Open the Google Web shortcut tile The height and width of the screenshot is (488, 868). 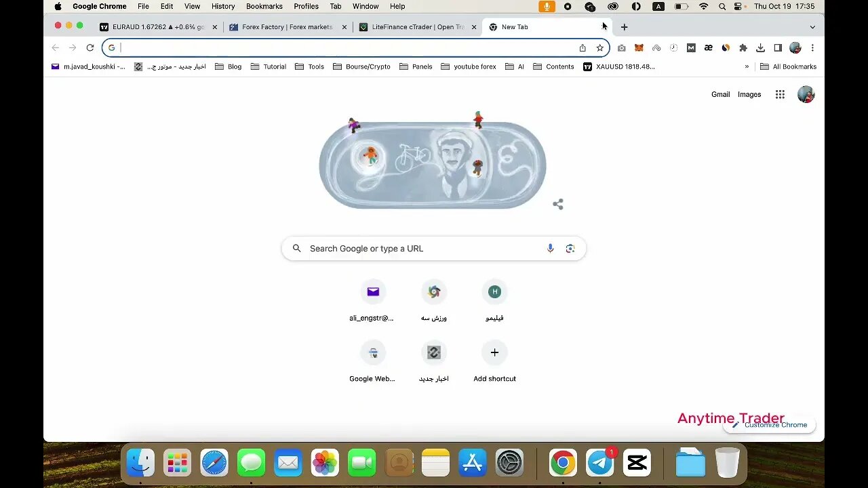tap(372, 362)
